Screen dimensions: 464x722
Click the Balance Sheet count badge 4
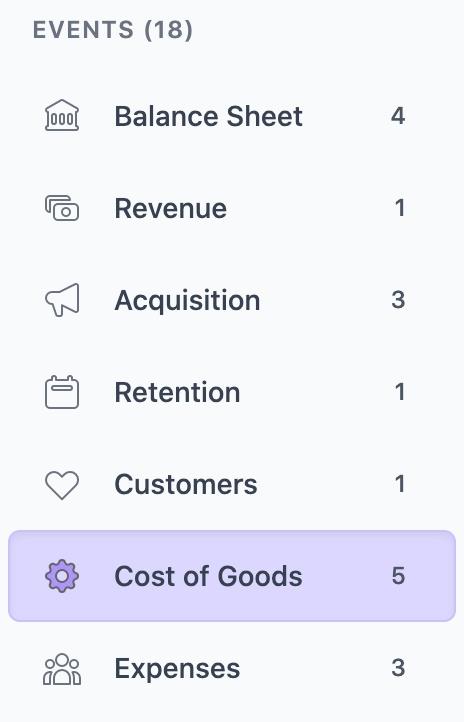tap(398, 116)
